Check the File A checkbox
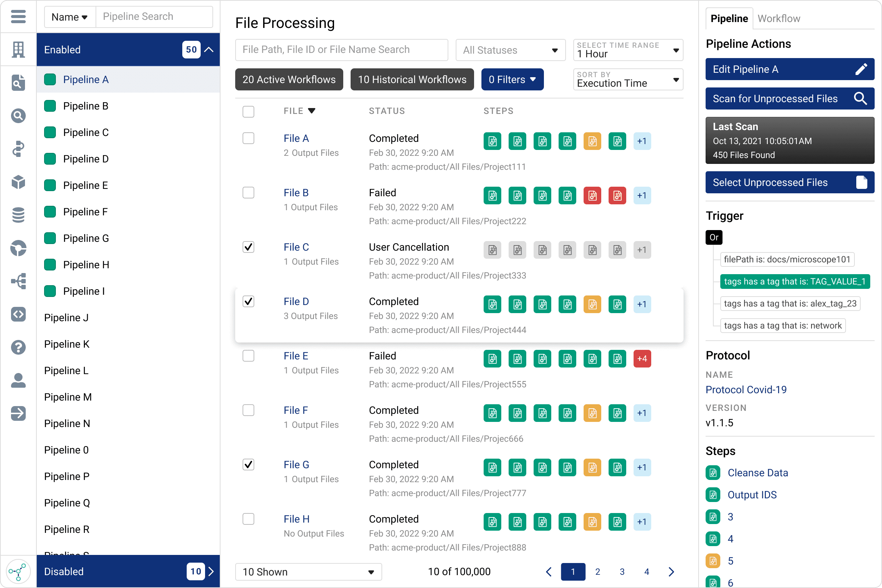Image resolution: width=882 pixels, height=588 pixels. click(248, 139)
